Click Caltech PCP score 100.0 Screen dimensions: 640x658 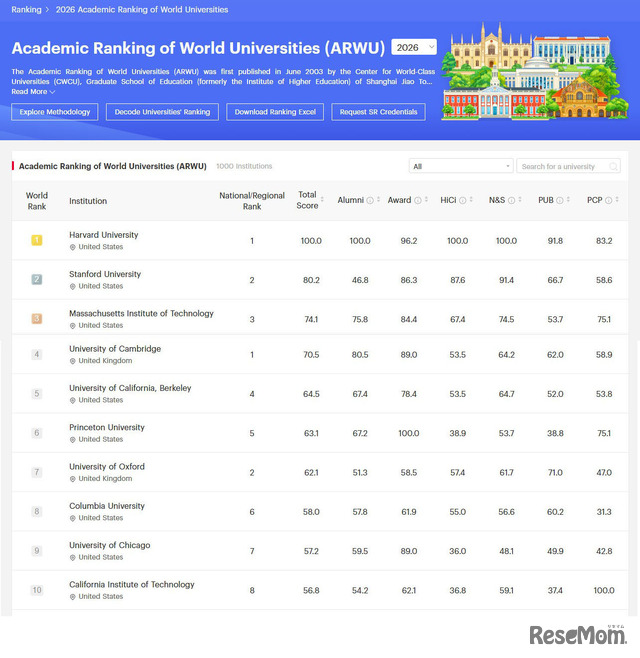point(604,590)
